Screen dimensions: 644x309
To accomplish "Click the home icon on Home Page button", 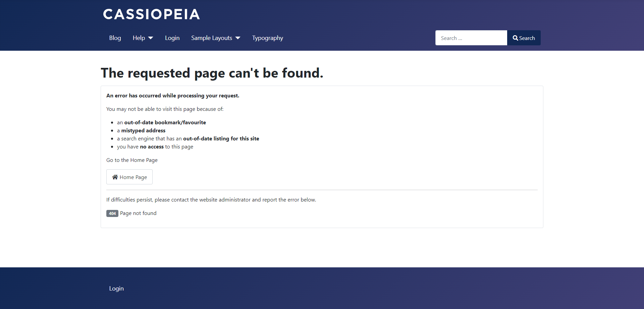I will pos(115,177).
